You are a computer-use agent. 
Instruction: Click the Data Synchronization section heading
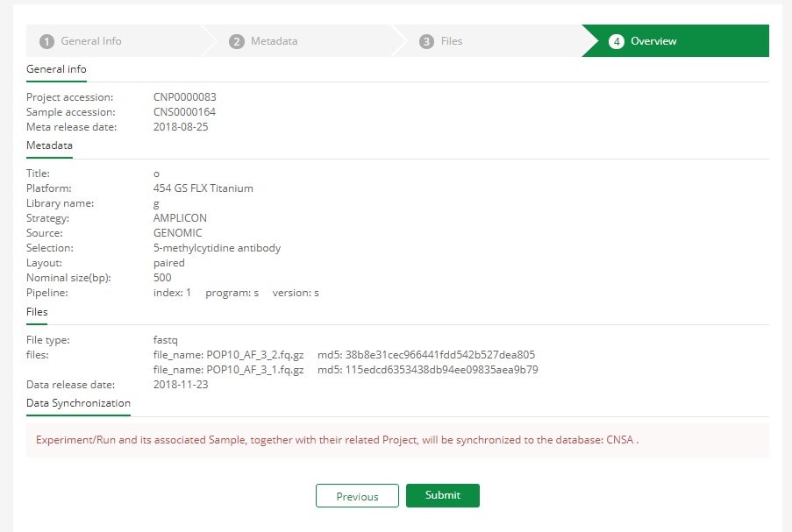click(x=78, y=403)
